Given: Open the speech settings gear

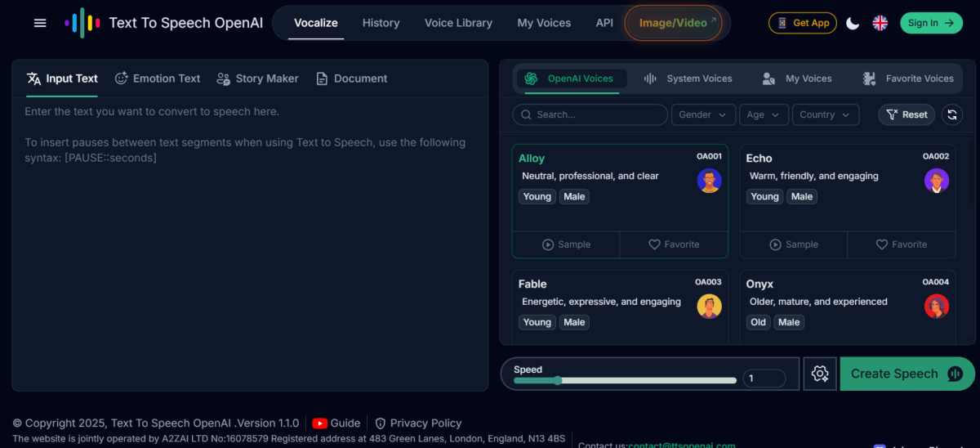Looking at the screenshot, I should click(x=820, y=374).
